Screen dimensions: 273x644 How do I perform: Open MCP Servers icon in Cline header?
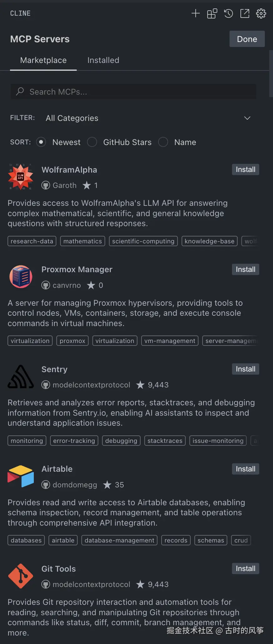212,13
